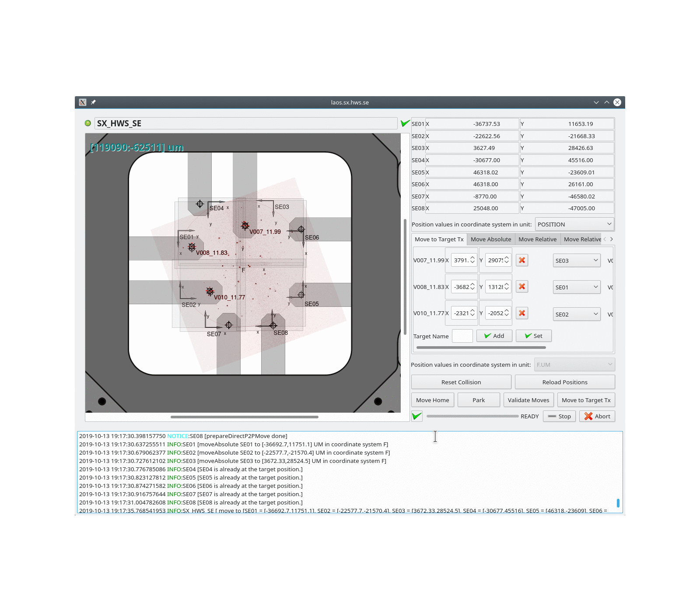Switch to the Move Absolute tab
This screenshot has height=612, width=700.
490,239
